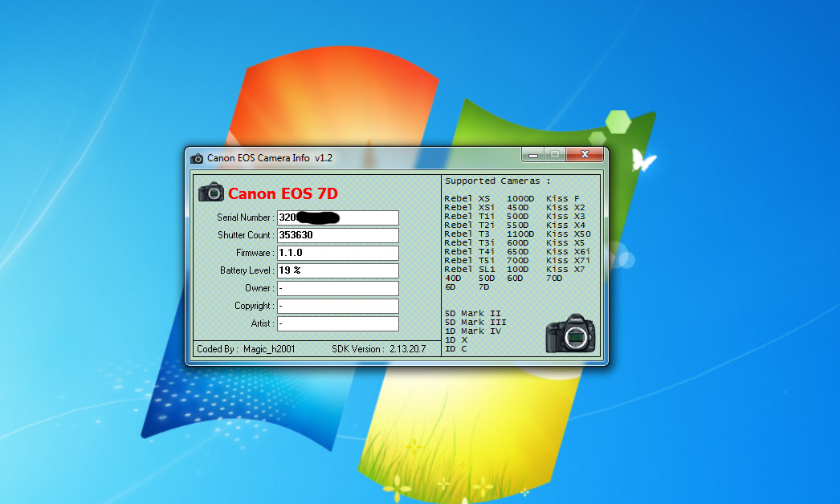Click the small camera icon beside Canon EOS 7D
Image resolution: width=840 pixels, height=504 pixels.
[x=211, y=192]
